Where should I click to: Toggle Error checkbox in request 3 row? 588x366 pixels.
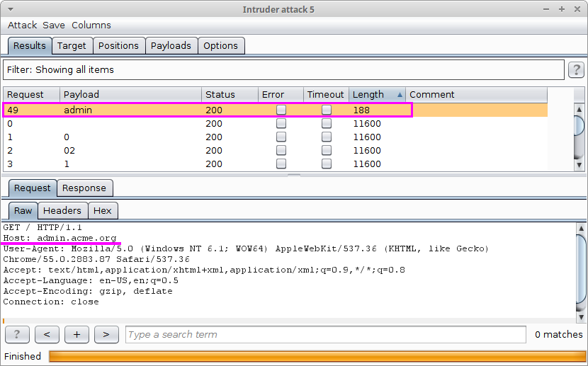(x=281, y=164)
